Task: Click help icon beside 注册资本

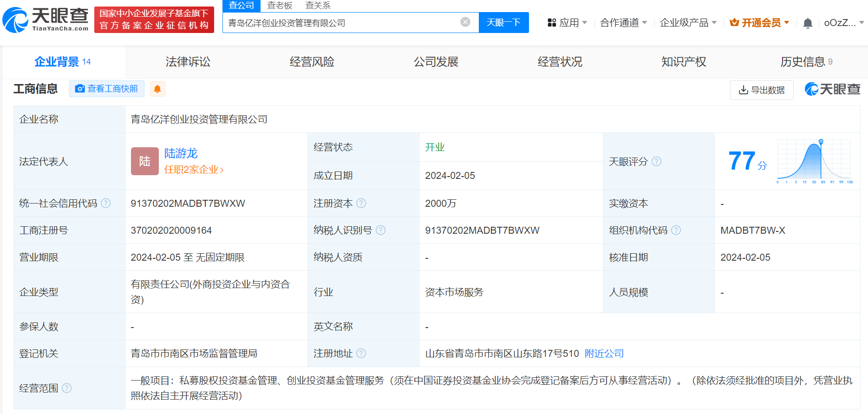Action: 361,203
